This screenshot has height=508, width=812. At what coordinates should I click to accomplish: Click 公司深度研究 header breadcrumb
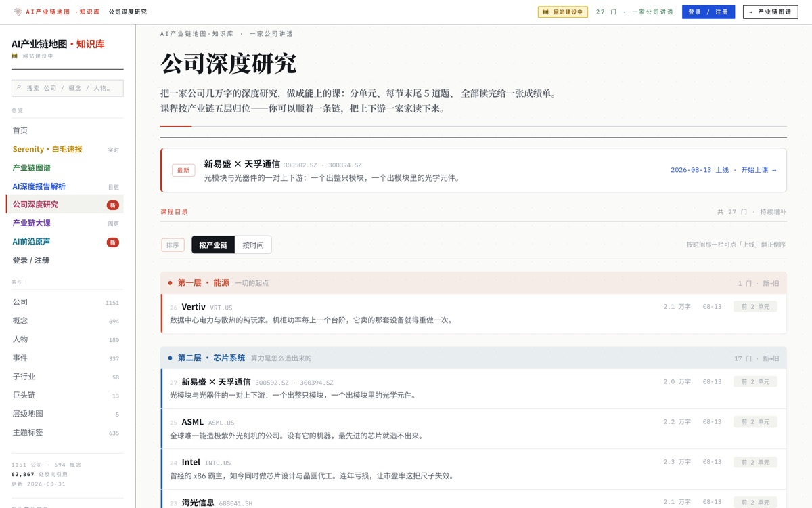point(128,12)
